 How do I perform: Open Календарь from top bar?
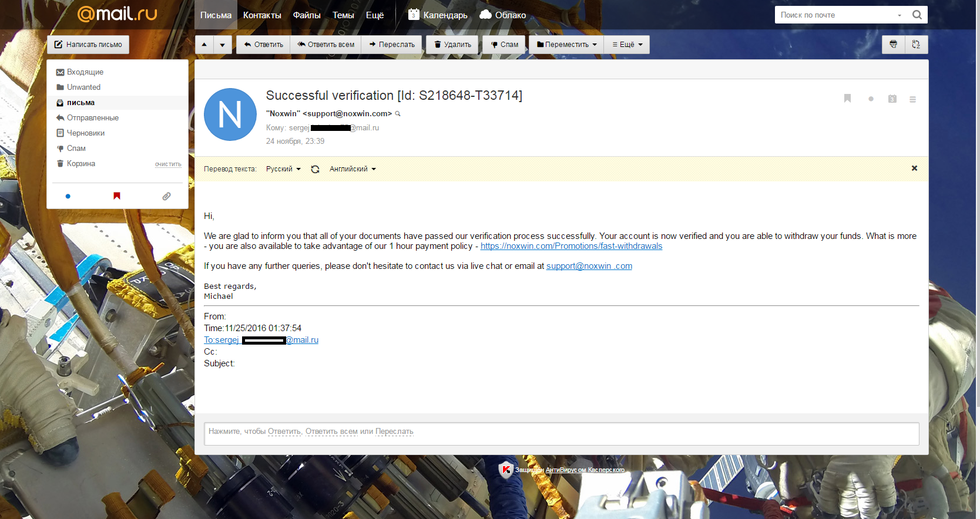[438, 15]
